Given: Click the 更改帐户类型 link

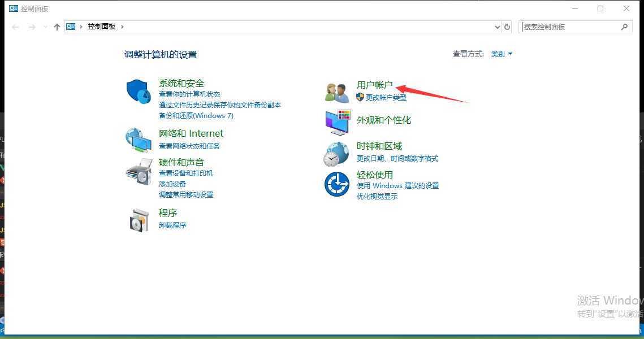Looking at the screenshot, I should tap(386, 98).
